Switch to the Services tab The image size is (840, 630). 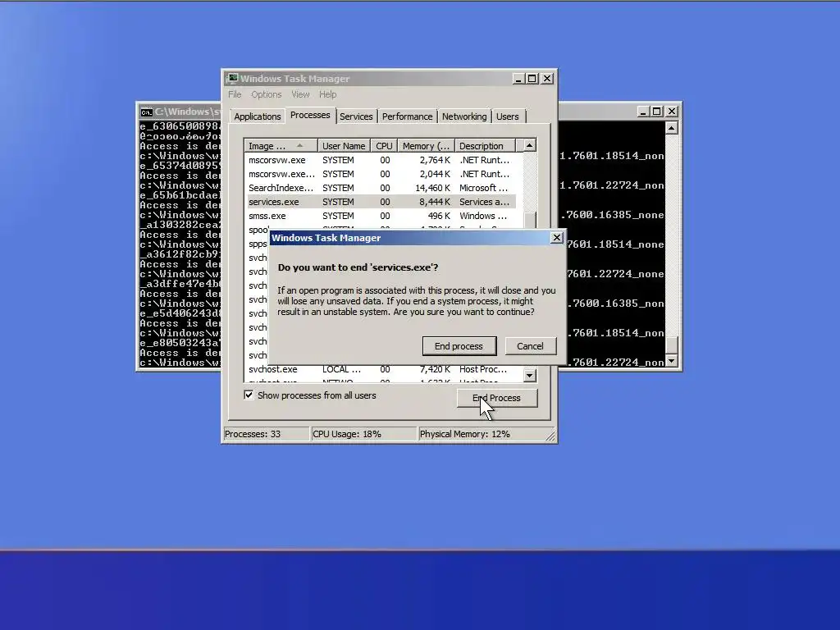[x=356, y=116]
